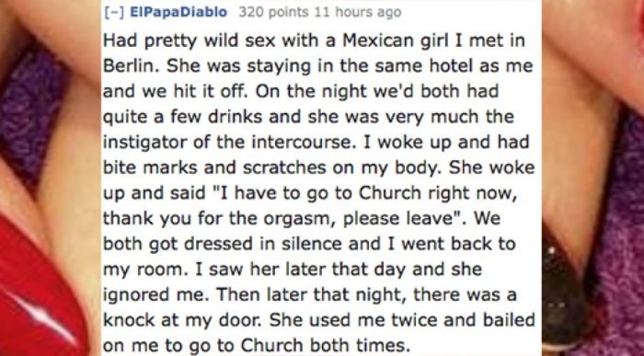The height and width of the screenshot is (356, 644).
Task: Click the word Berlin in the comment
Action: 131,65
